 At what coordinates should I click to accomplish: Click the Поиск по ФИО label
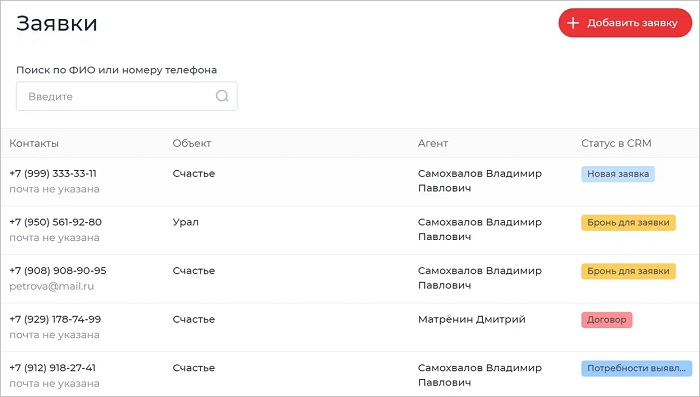coord(117,70)
